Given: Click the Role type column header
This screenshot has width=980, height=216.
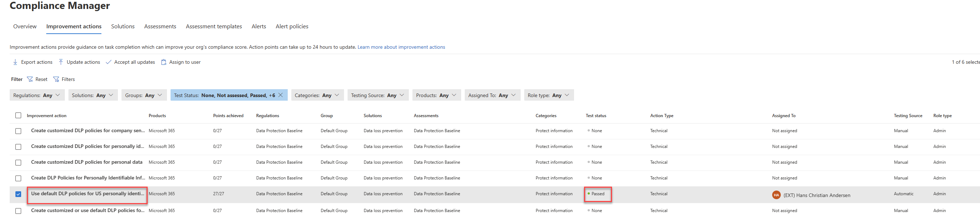Looking at the screenshot, I should pos(942,116).
